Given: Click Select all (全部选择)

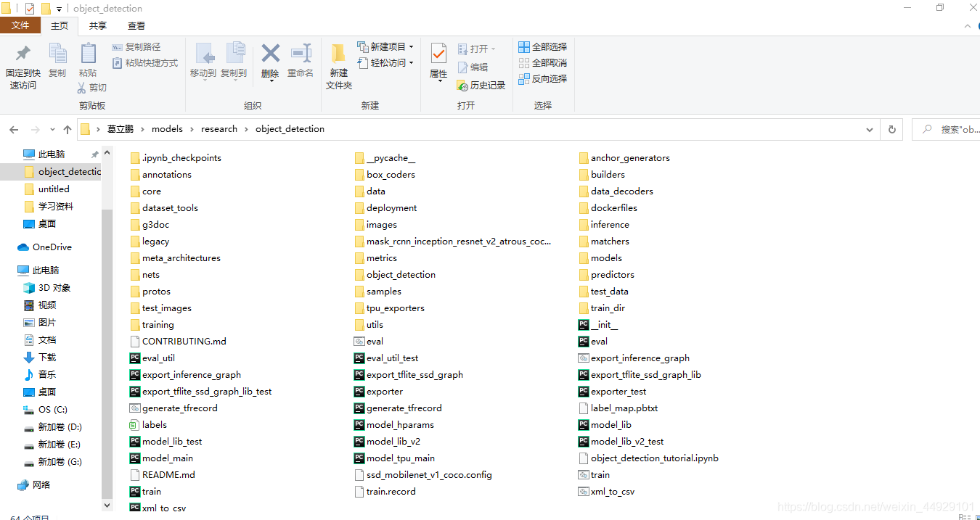Looking at the screenshot, I should coord(542,47).
